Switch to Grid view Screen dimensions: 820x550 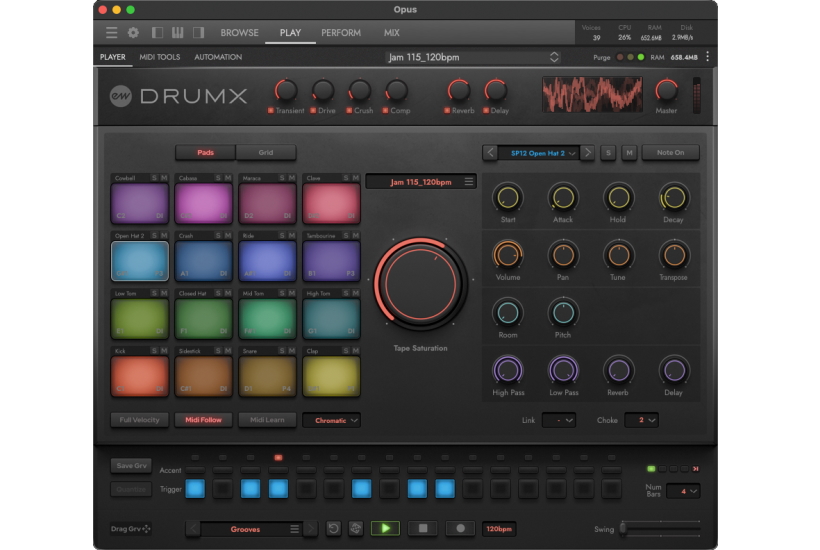tap(266, 153)
